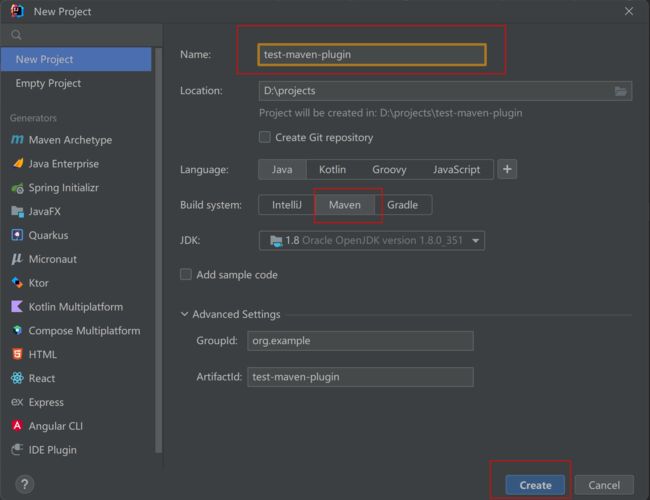Click the Micronaut mu icon

17,259
